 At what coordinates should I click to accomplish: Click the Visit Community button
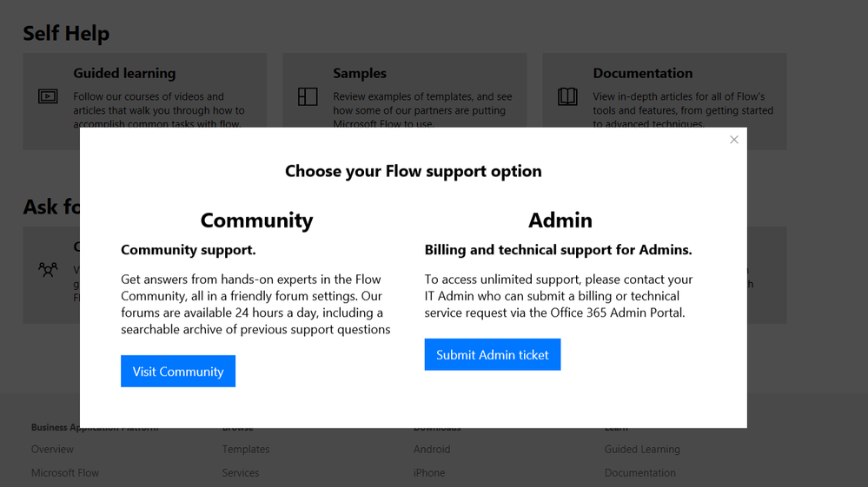178,371
